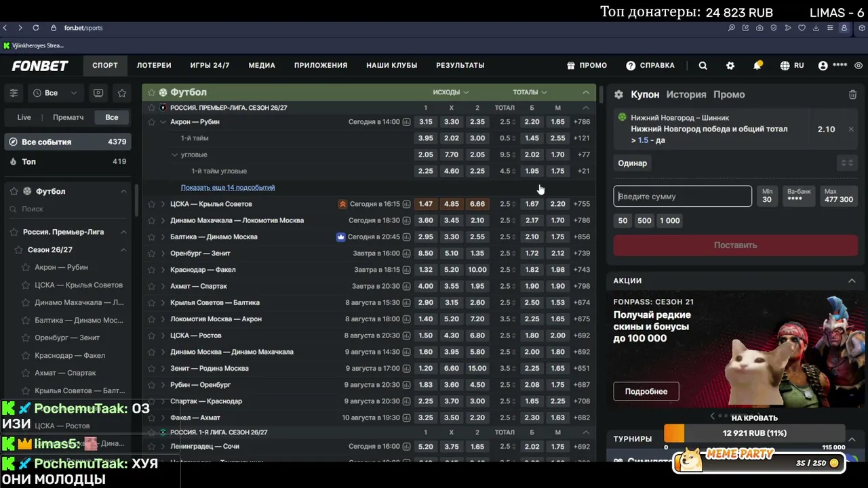Favorite the Россия. Премьер-Лига league header
The image size is (868, 488).
tap(152, 108)
